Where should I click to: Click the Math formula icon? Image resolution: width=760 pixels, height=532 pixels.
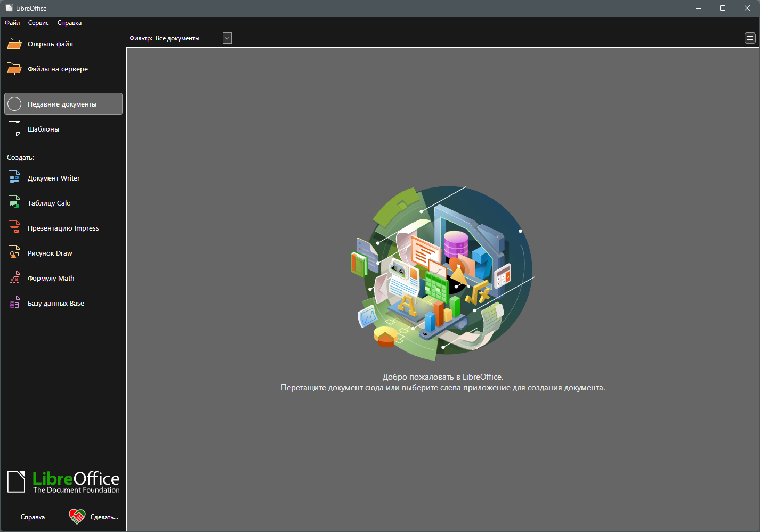[x=14, y=278]
